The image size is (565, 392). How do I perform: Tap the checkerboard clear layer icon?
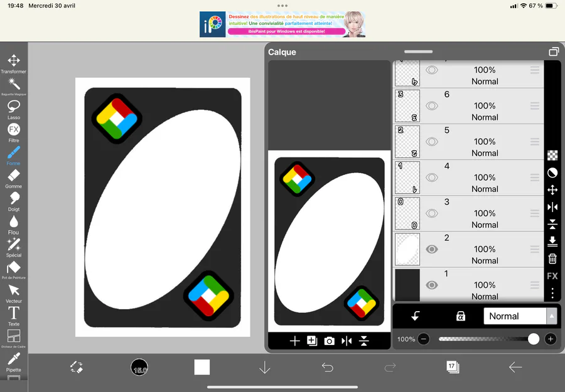tap(552, 156)
